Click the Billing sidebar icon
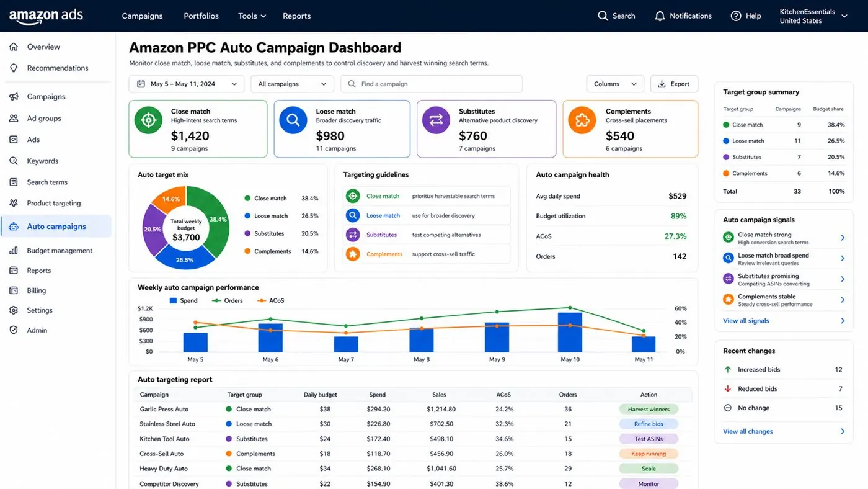This screenshot has height=489, width=868. coord(14,290)
